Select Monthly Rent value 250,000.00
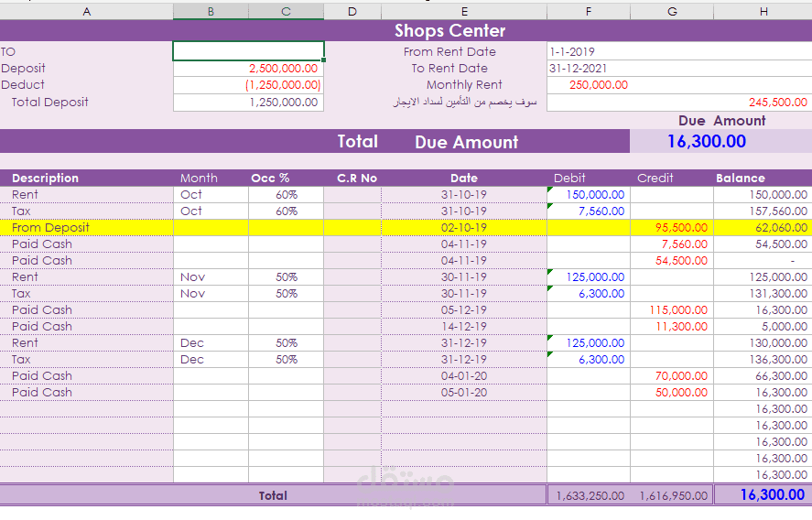812x520 pixels. pos(679,85)
